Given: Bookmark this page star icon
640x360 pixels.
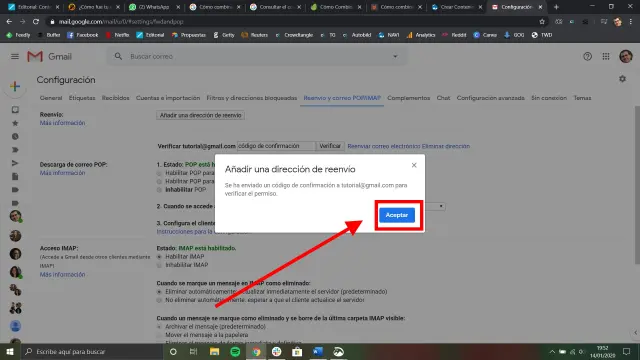Looking at the screenshot, I should 542,22.
